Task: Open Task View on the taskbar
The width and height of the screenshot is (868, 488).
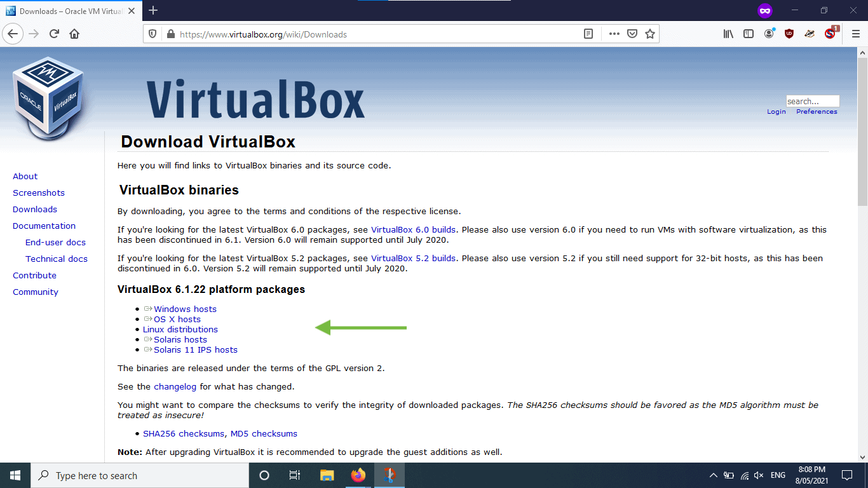Action: click(x=295, y=475)
